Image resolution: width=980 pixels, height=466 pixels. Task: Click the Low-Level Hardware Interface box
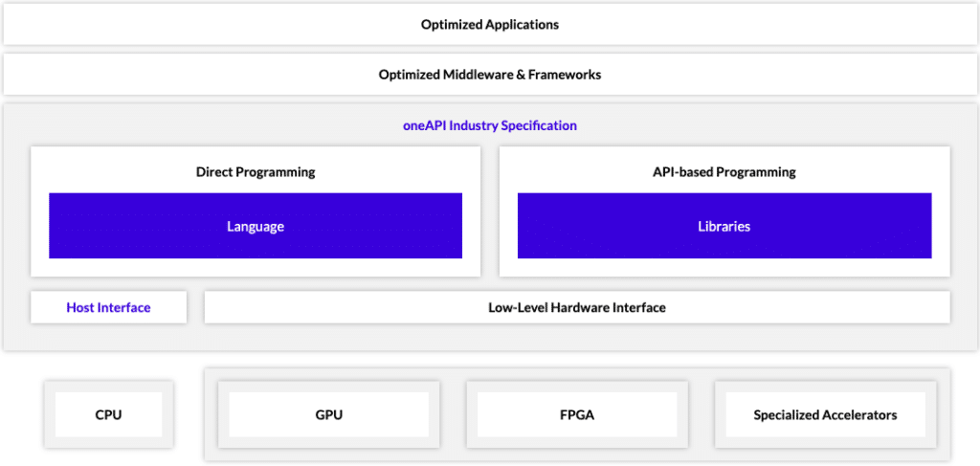point(577,307)
